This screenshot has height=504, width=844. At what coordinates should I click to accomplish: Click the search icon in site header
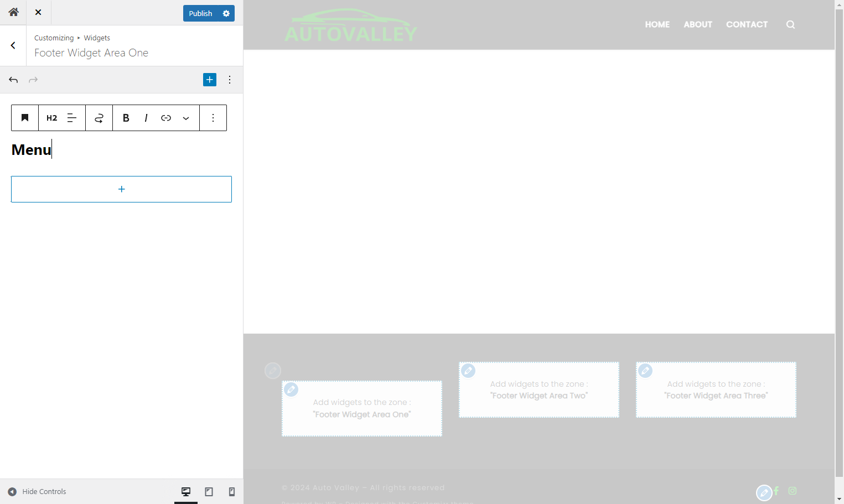click(x=790, y=24)
